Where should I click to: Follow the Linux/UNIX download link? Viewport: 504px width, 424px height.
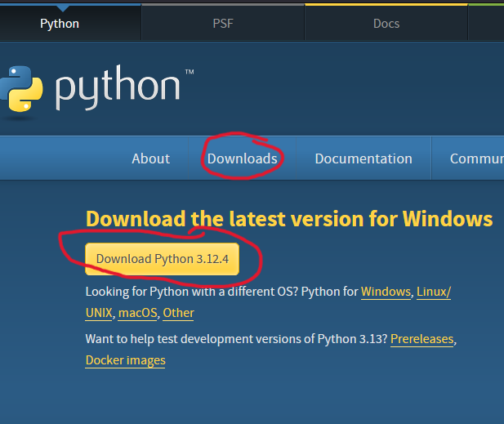click(x=434, y=292)
